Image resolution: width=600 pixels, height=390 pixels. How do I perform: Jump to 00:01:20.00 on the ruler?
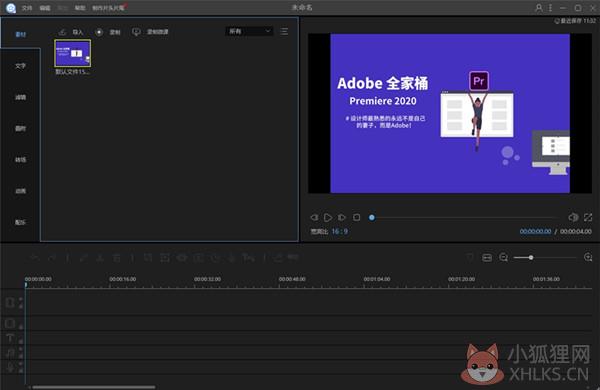point(461,279)
